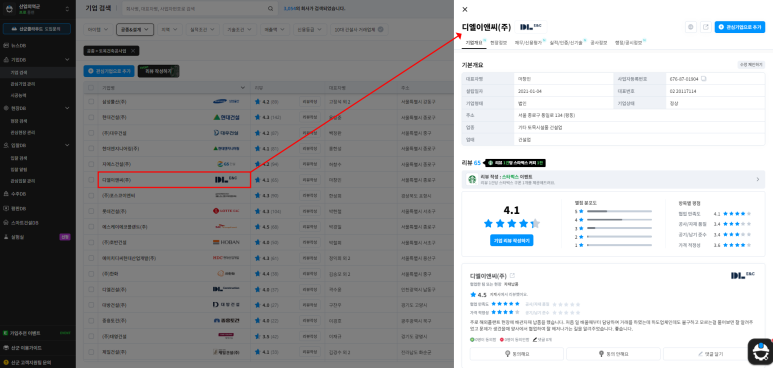This screenshot has width=773, height=368.
Task: Check the (주)대우건설 row checkbox
Action: coord(90,133)
